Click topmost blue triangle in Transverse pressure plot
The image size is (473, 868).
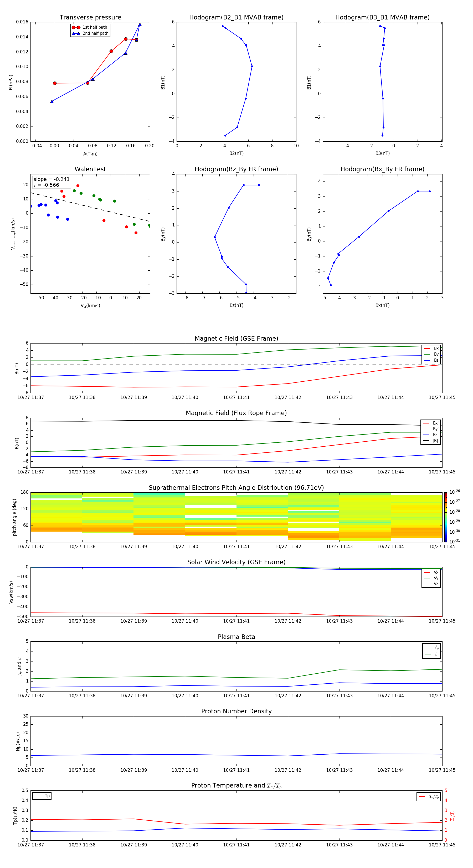point(140,24)
